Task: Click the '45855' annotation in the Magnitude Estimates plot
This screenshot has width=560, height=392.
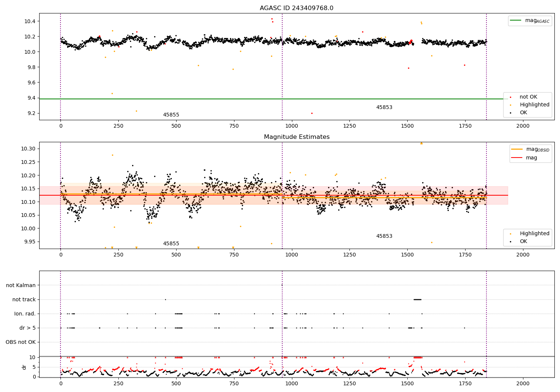Action: [171, 244]
